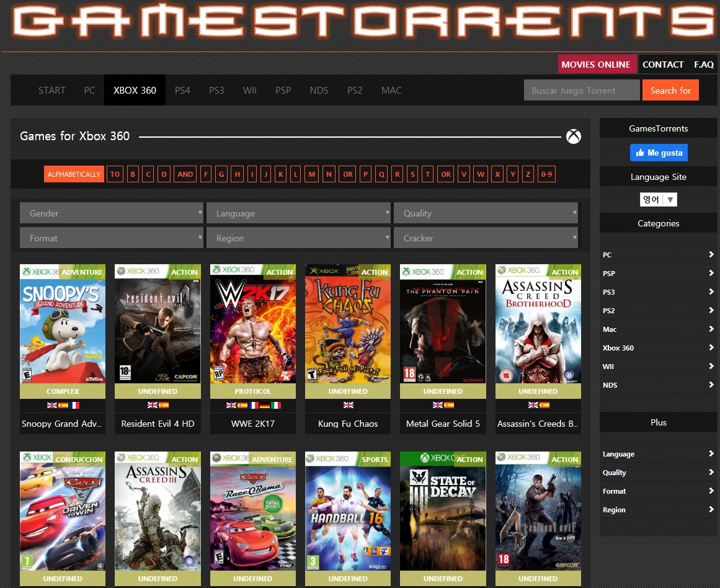720x588 pixels.
Task: Expand the Mac category in sidebar
Action: click(x=659, y=329)
